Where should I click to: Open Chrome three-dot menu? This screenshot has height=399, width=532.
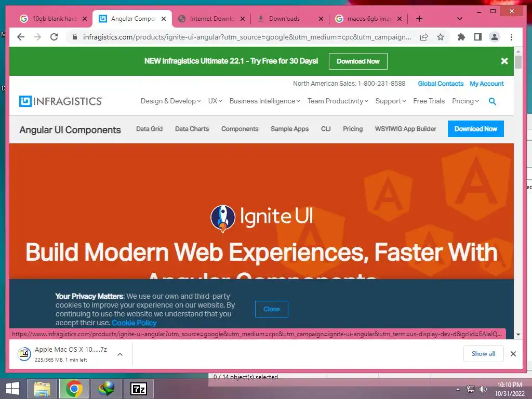[x=511, y=37]
